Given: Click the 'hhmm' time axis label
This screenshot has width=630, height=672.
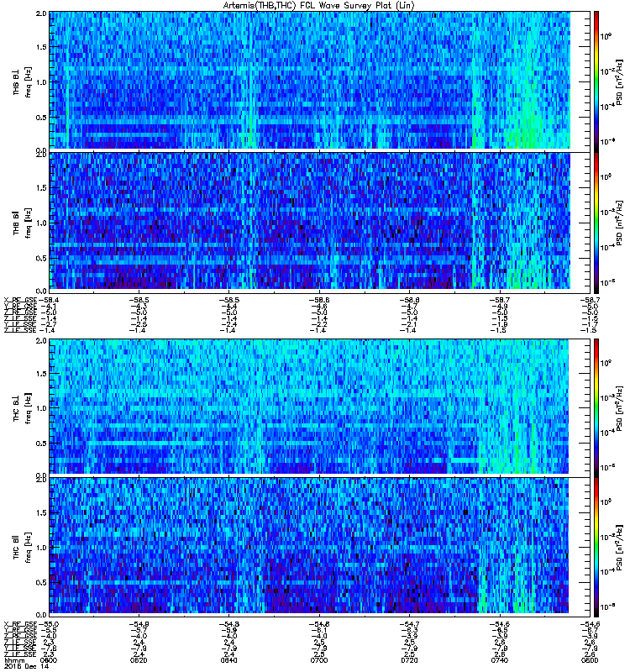Looking at the screenshot, I should pos(13,660).
